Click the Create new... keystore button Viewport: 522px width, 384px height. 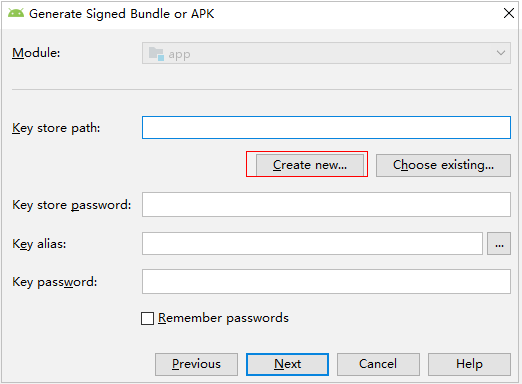click(x=310, y=165)
